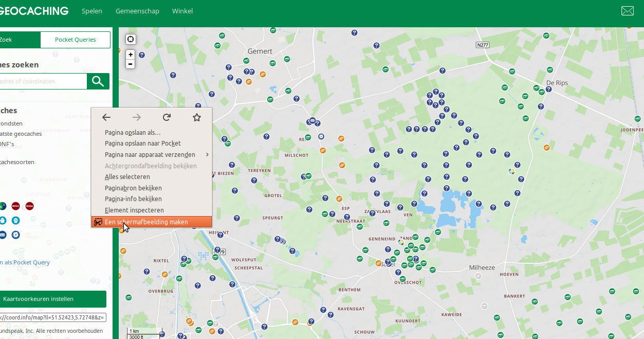644x339 pixels.
Task: Choose 'Pagina opslaan als...' from context menu
Action: click(x=133, y=133)
